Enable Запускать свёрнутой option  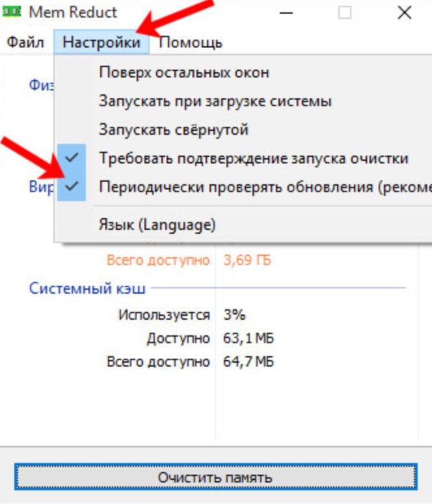[244, 130]
